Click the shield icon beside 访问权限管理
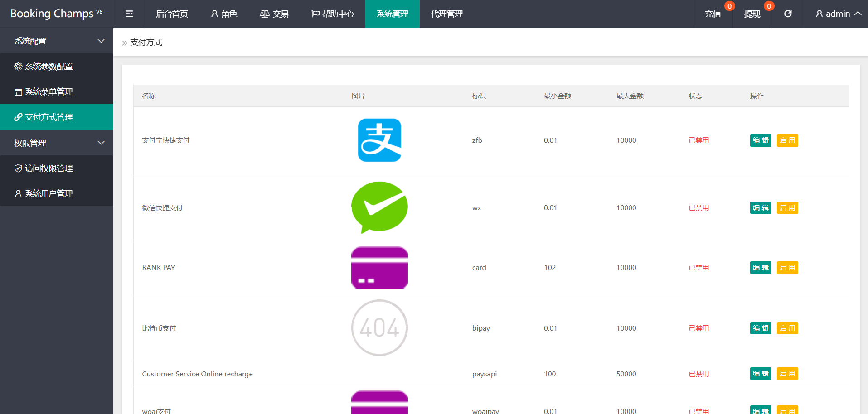 pyautogui.click(x=18, y=168)
